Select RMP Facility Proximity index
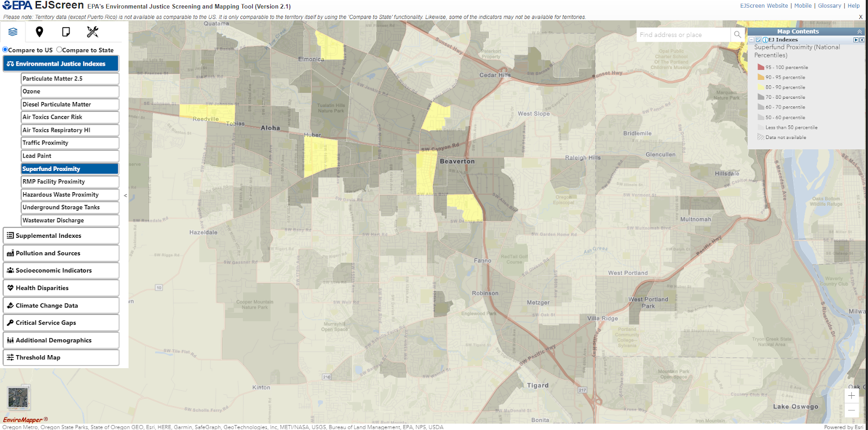868x430 pixels. point(70,181)
